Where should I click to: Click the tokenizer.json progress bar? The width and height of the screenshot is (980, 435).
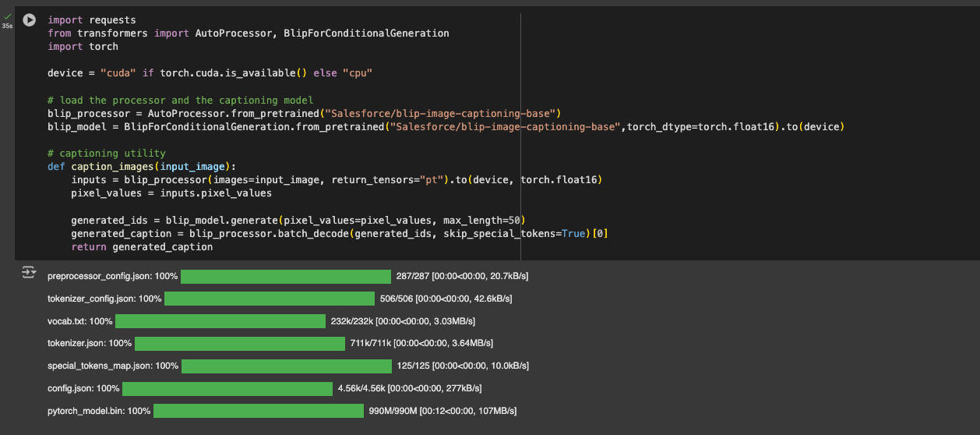coord(239,343)
